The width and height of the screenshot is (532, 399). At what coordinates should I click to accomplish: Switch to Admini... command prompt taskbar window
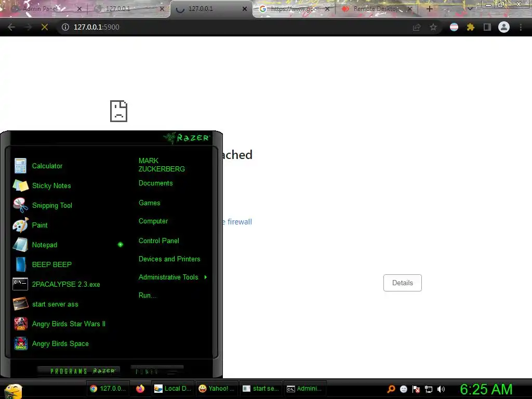coord(304,389)
